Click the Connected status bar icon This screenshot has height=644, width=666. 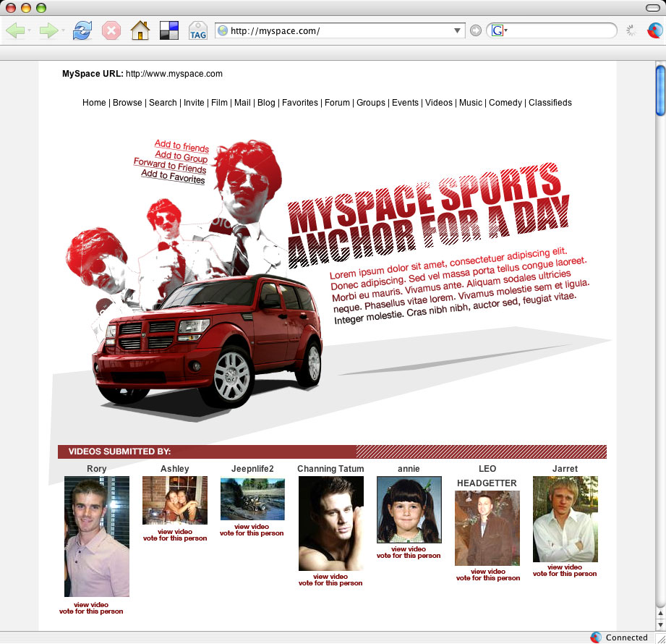[596, 637]
